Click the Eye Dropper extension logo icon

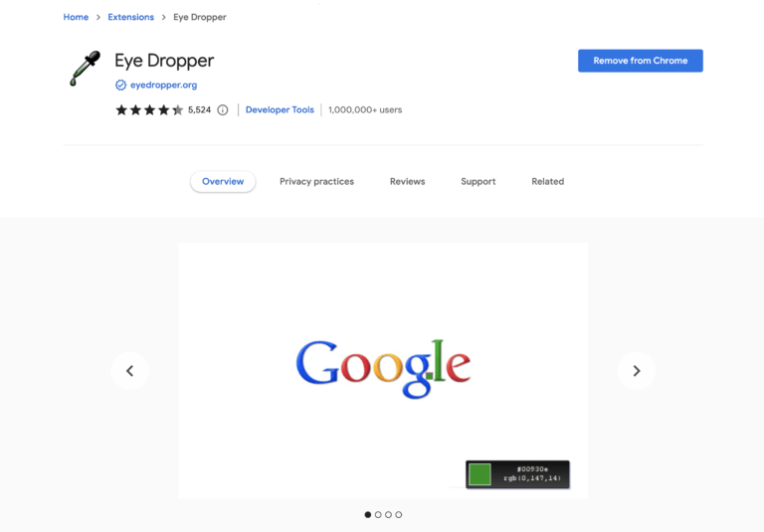click(85, 69)
